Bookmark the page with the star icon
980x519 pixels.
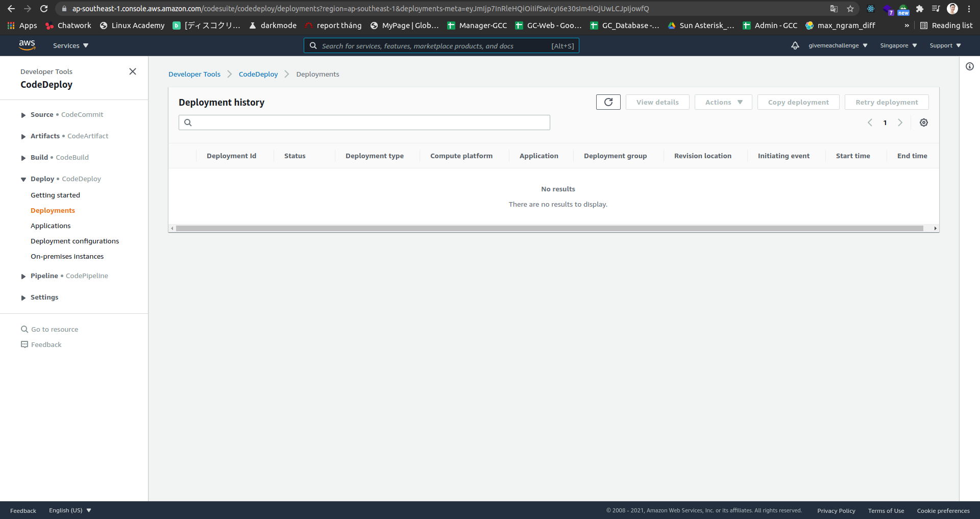pyautogui.click(x=850, y=9)
